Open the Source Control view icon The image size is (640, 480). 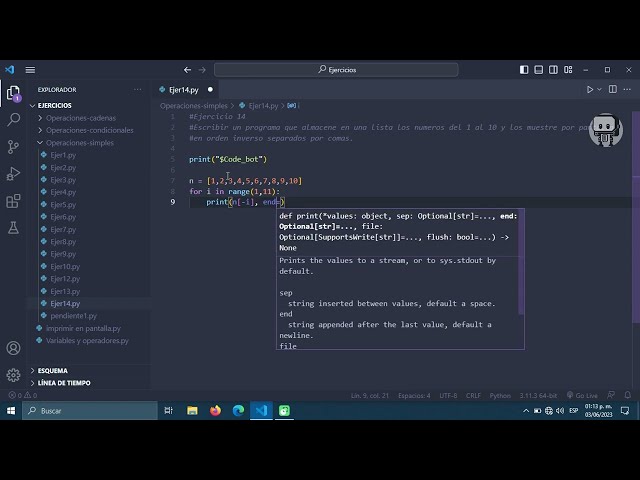click(x=13, y=147)
